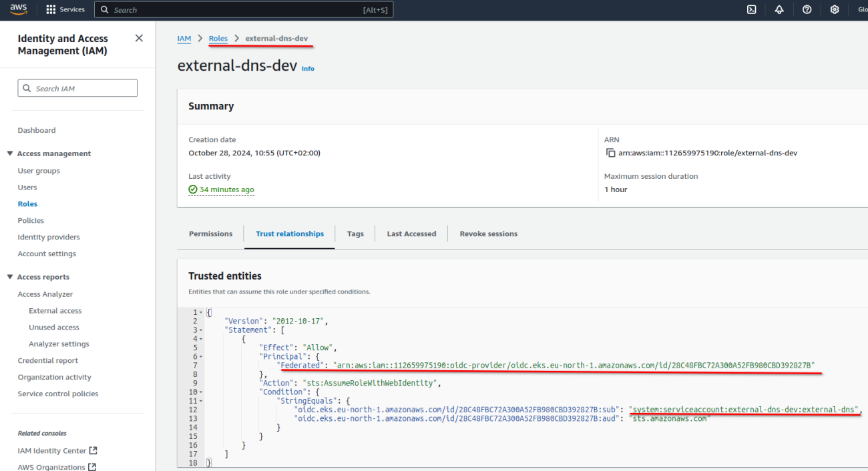This screenshot has height=471, width=868.
Task: Open Unused access under Access Analyzer
Action: pos(54,328)
